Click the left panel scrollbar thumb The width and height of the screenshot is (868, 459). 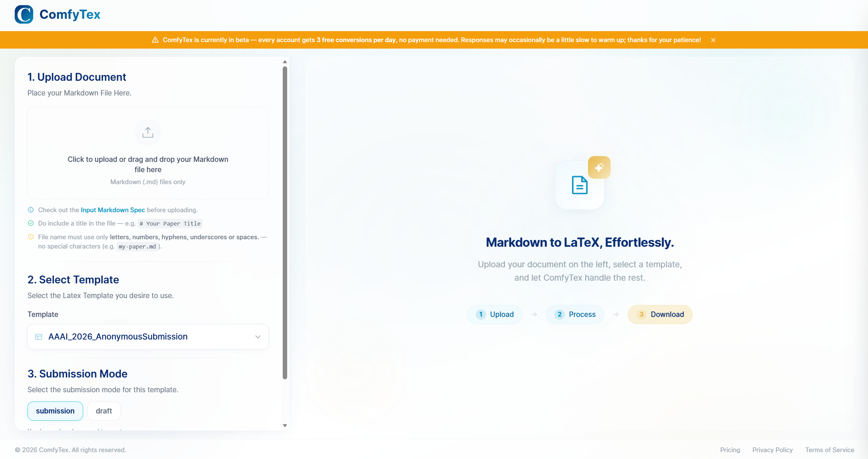[x=285, y=222]
